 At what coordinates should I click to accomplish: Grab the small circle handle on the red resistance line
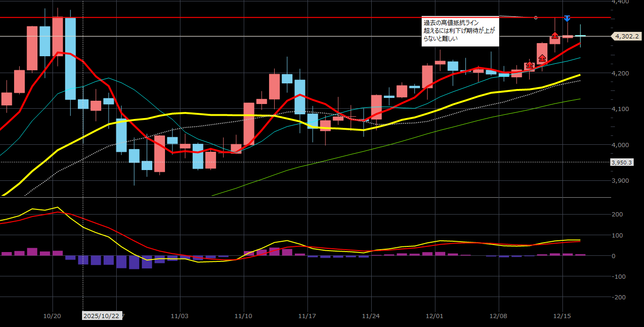tap(536, 18)
